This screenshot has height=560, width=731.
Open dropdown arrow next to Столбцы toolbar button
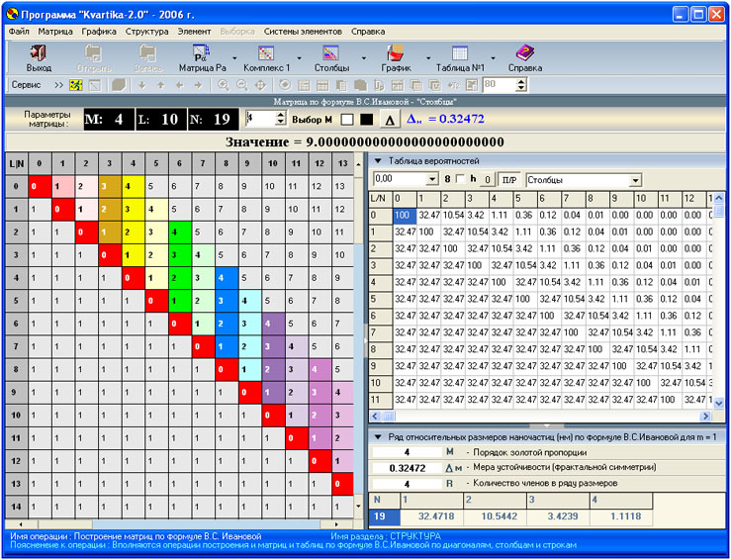pos(364,58)
